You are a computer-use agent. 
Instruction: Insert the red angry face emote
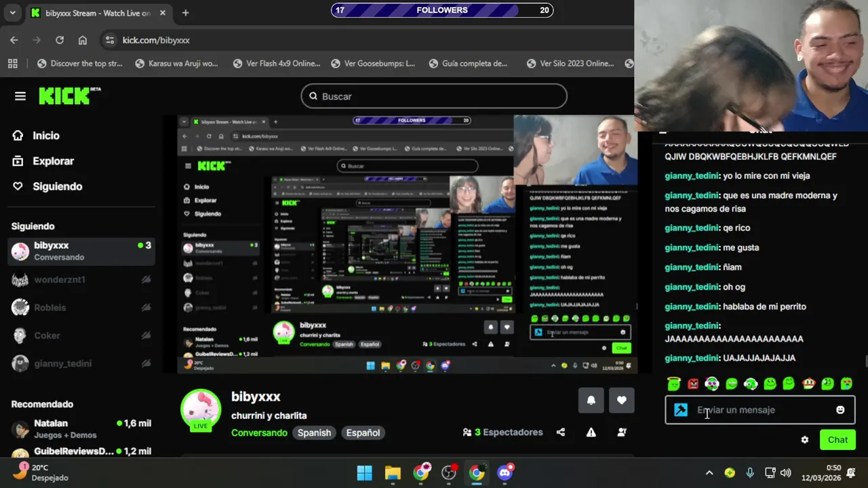tap(693, 384)
